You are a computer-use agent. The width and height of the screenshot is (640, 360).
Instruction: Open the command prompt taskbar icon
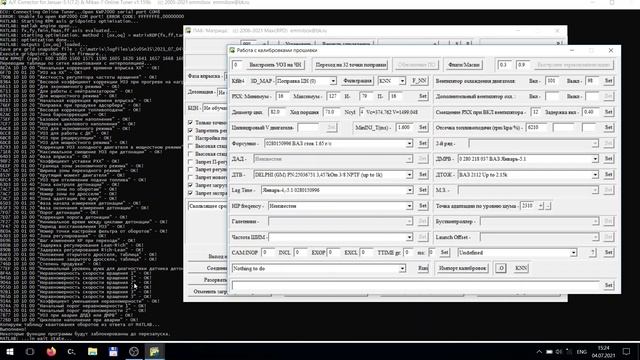[71, 351]
